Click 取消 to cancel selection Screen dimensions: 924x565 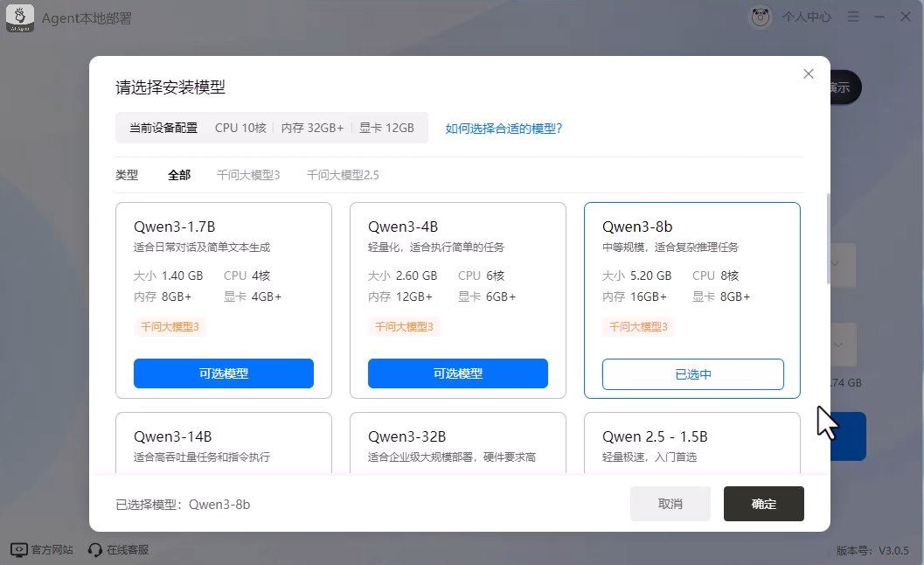coord(670,504)
